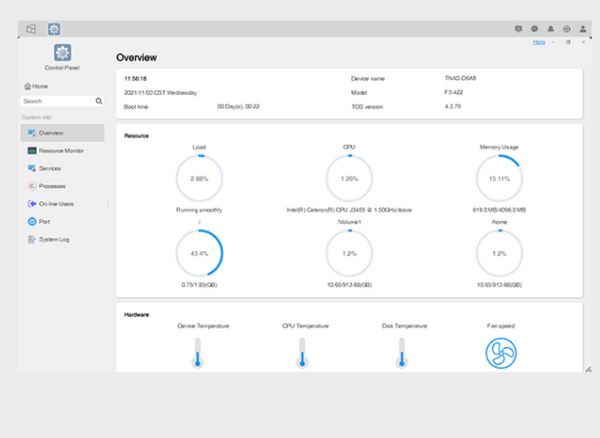Select Overview in the sidebar
Image resolution: width=600 pixels, height=438 pixels.
(62, 133)
